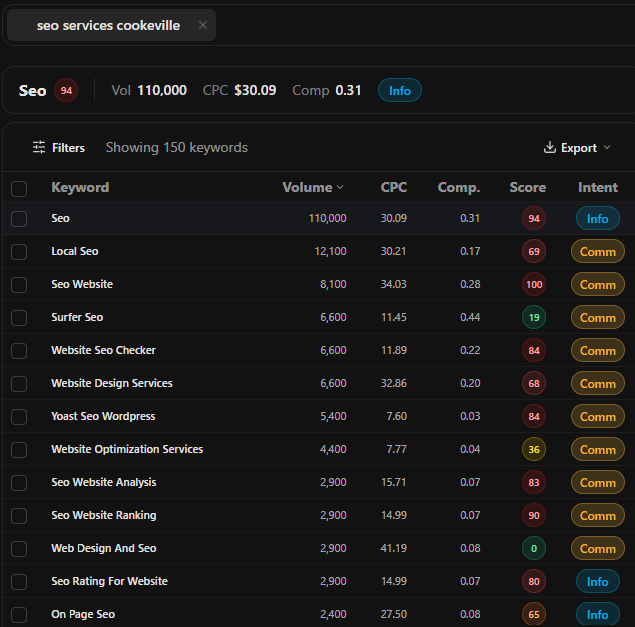Sort by the Comp. column header
The width and height of the screenshot is (635, 627).
click(x=459, y=188)
